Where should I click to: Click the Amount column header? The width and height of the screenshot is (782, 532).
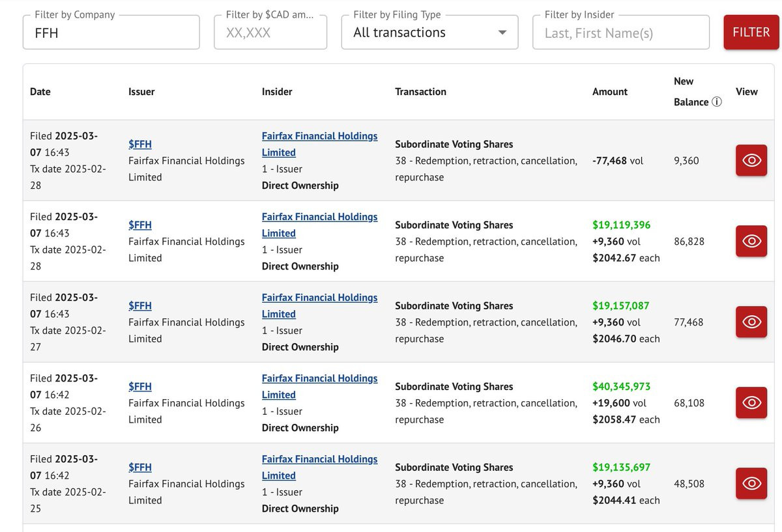610,92
